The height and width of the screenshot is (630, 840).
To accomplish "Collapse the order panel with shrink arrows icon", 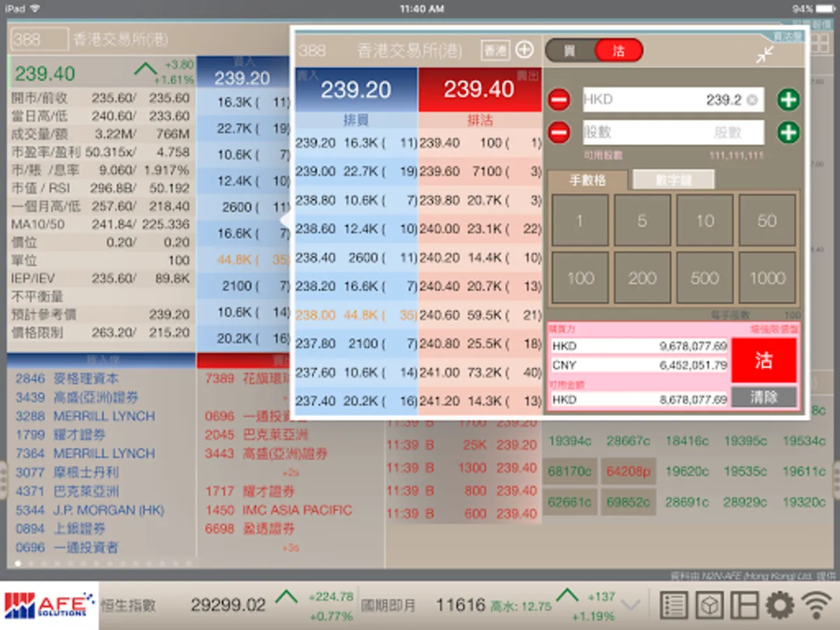I will click(x=764, y=55).
